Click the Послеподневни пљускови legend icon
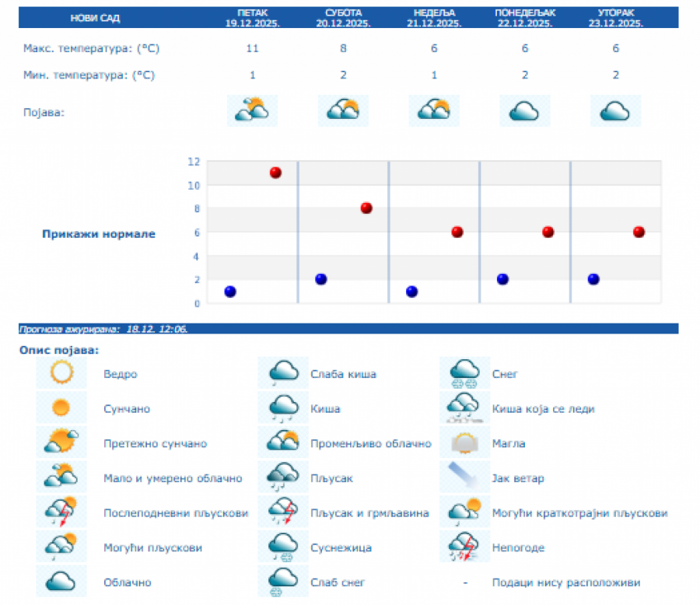Viewport: 700px width, 605px height. tap(61, 512)
